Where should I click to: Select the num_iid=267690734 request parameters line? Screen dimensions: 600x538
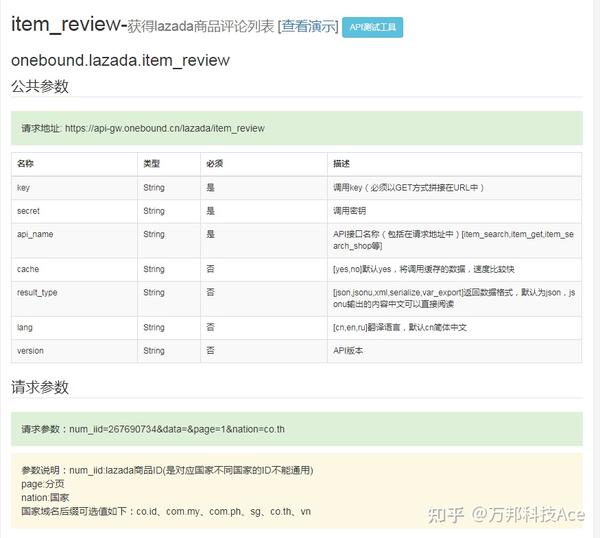point(153,429)
